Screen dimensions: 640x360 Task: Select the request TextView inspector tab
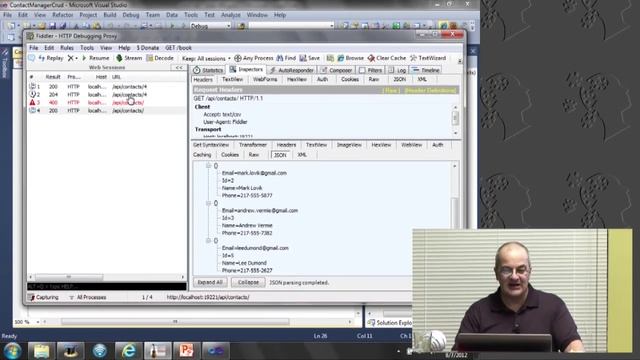point(232,80)
